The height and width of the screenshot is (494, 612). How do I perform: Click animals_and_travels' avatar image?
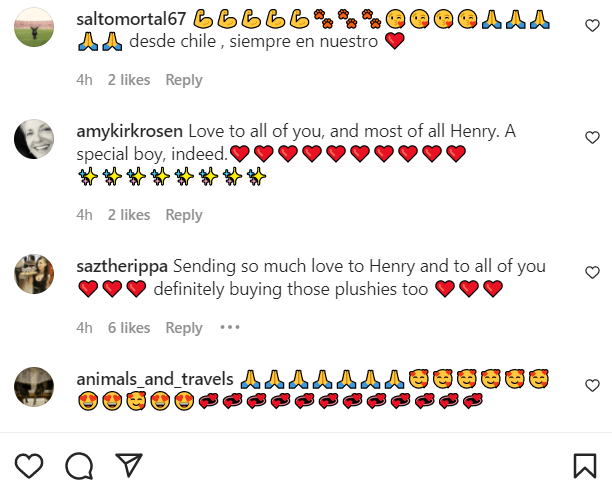point(34,388)
